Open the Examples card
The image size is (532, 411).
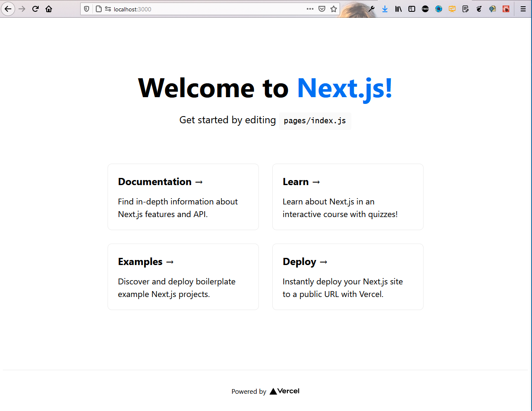pos(183,277)
